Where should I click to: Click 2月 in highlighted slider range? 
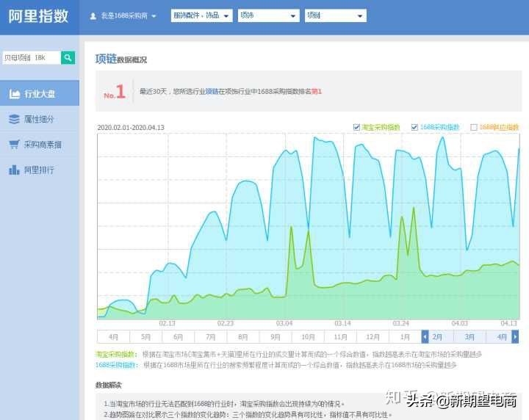tap(437, 337)
